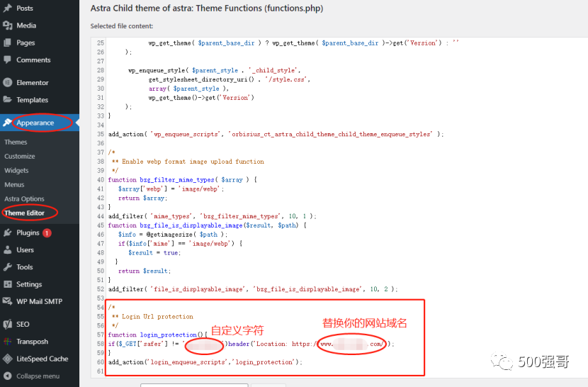
Task: Click the $info = @getimagesize line
Action: click(173, 235)
